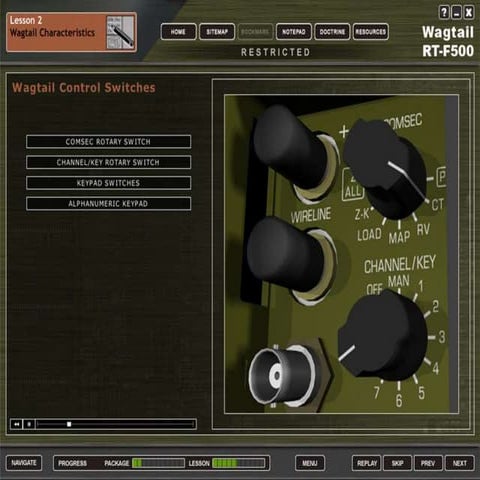Click the playback progress slider handle

pyautogui.click(x=69, y=424)
